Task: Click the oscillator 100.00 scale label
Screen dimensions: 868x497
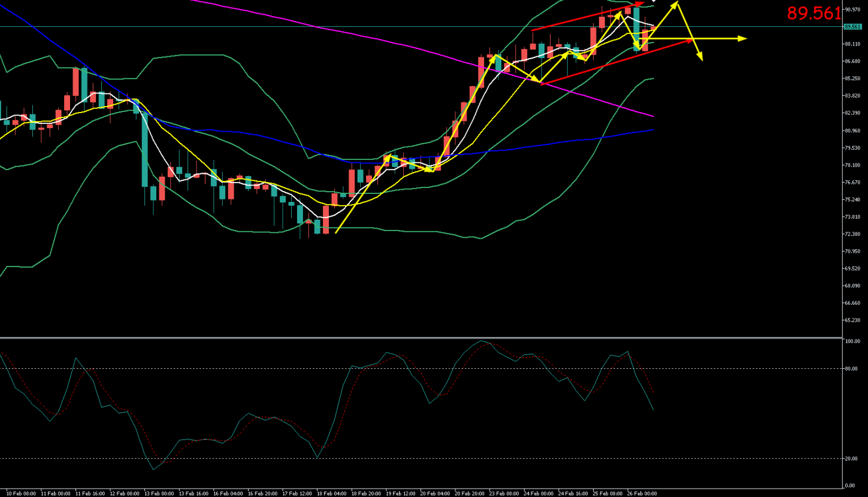Action: (x=851, y=341)
